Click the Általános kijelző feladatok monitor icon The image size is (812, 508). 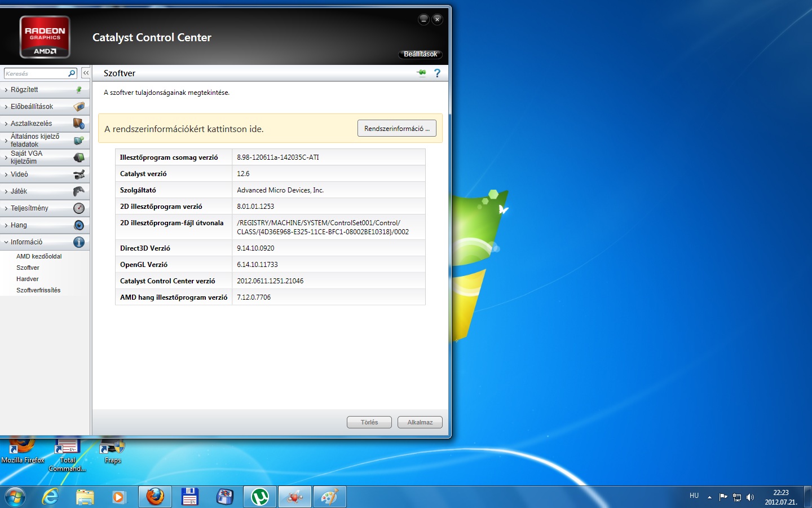click(79, 141)
